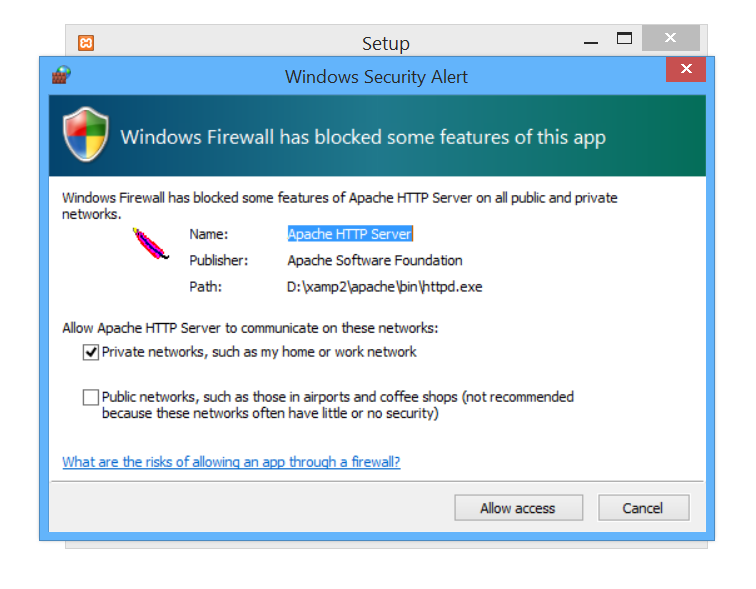This screenshot has width=756, height=589.
Task: Click the Setup window title text
Action: pos(386,44)
